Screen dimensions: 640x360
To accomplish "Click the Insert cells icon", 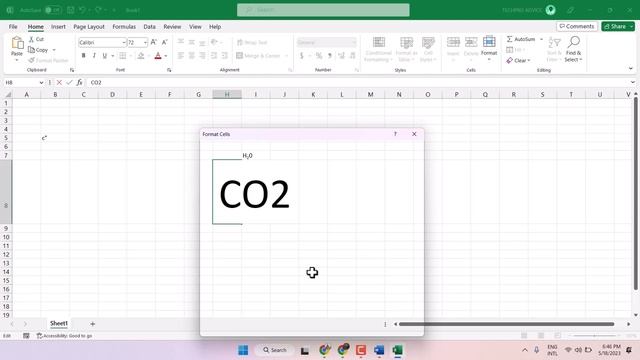I will [x=453, y=42].
